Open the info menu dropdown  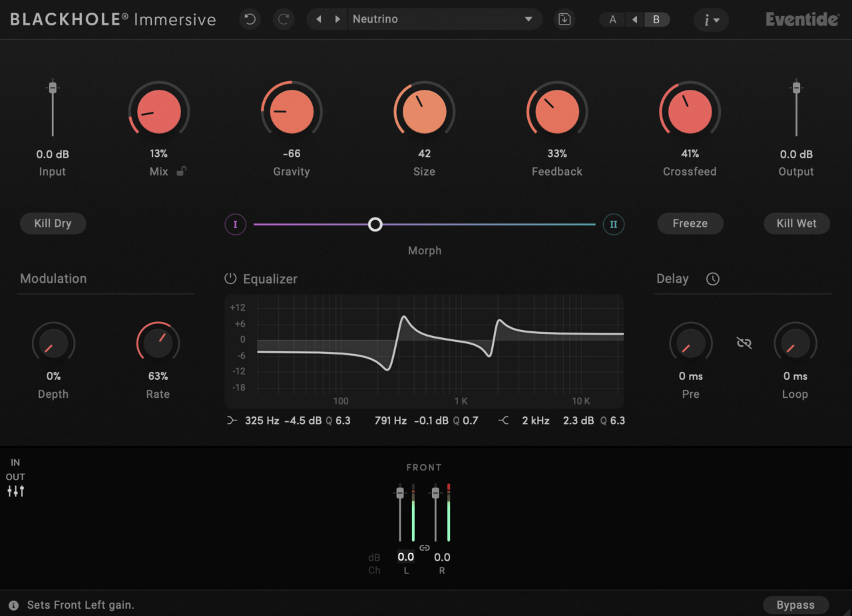tap(711, 20)
